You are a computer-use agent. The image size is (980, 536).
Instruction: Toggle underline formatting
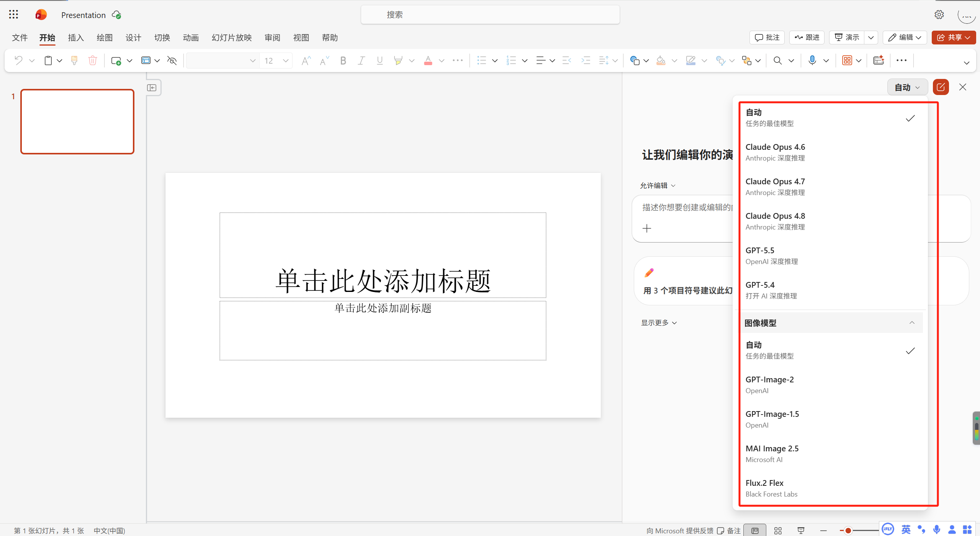380,61
